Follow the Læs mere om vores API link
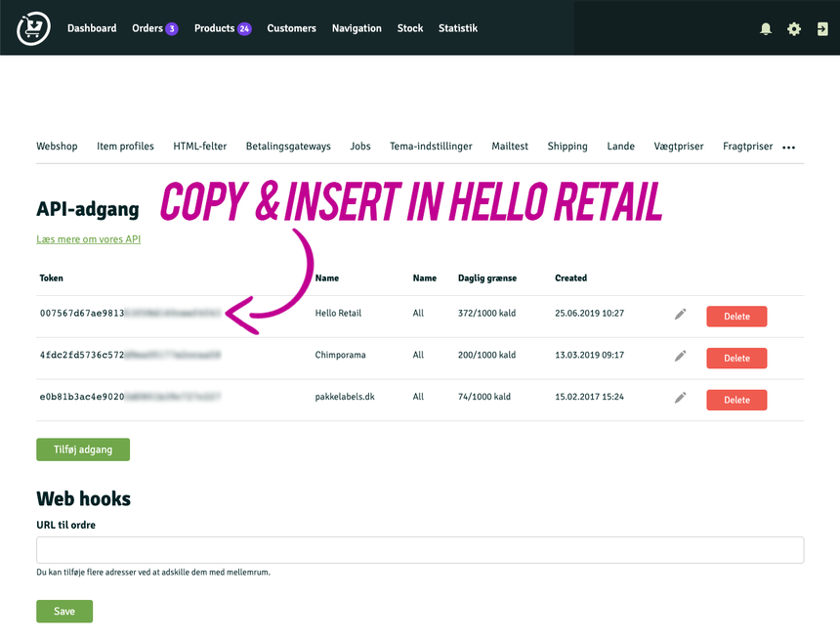840x639 pixels. pyautogui.click(x=88, y=238)
